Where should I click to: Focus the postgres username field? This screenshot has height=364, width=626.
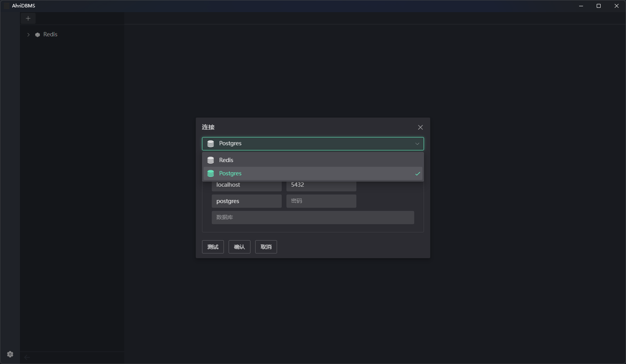247,201
